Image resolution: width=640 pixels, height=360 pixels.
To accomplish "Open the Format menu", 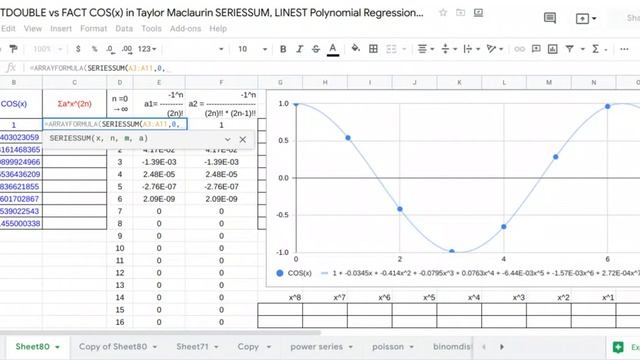I will click(93, 29).
